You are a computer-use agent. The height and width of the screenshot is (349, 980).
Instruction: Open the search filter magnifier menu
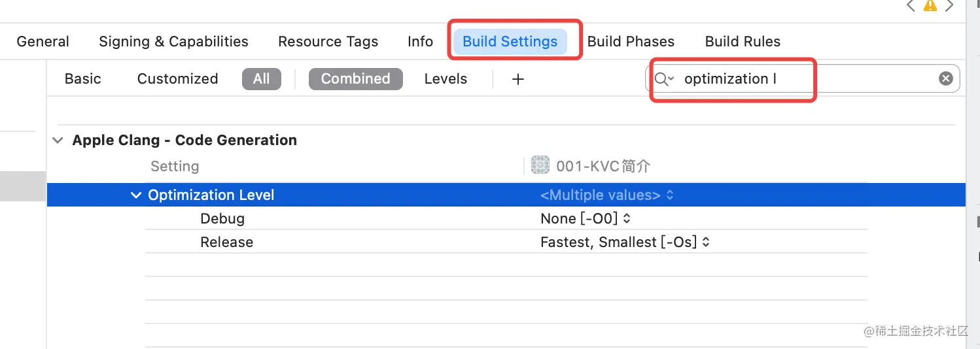(664, 79)
